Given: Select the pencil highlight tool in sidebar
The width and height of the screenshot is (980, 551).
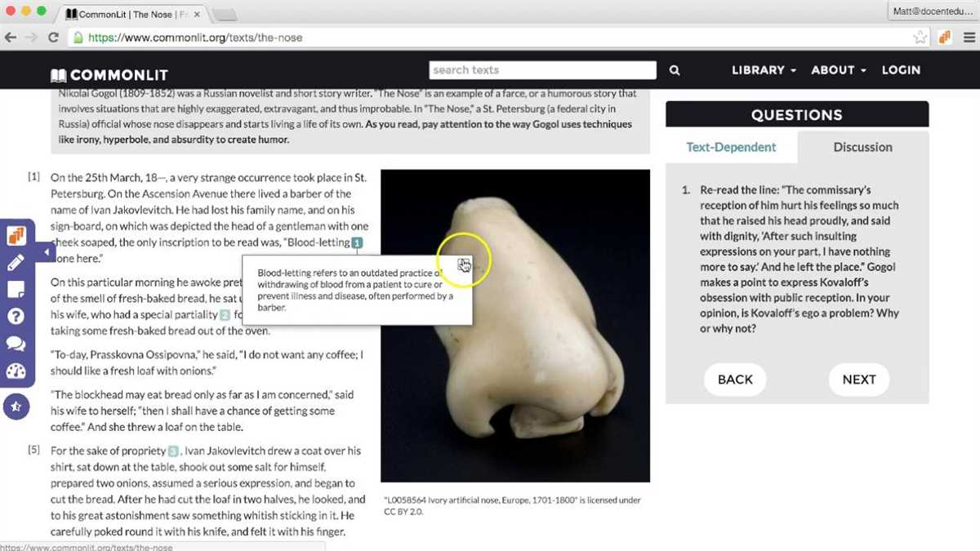Looking at the screenshot, I should pos(16,263).
